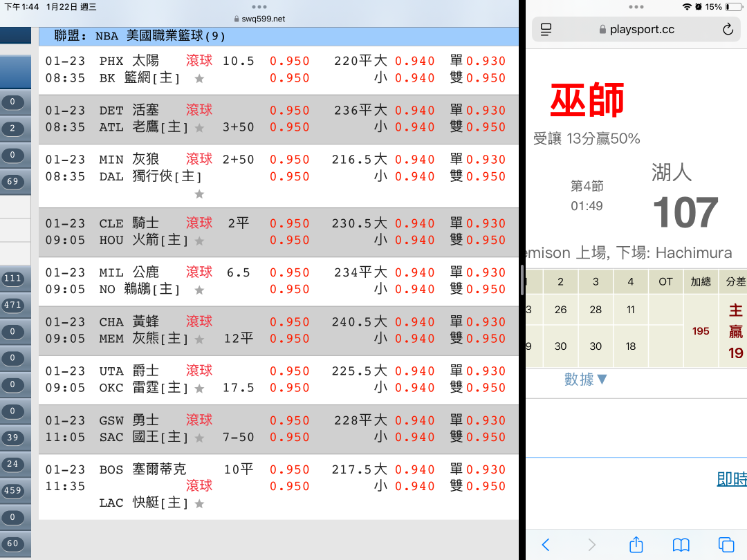Open 滾球 for BOS 塞爾蒂克 game
747x560 pixels.
point(199,486)
